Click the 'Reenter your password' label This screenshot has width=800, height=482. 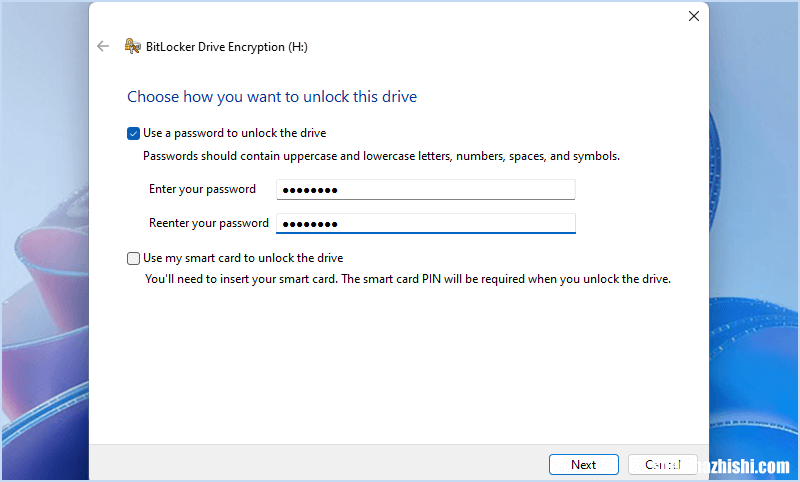(209, 223)
